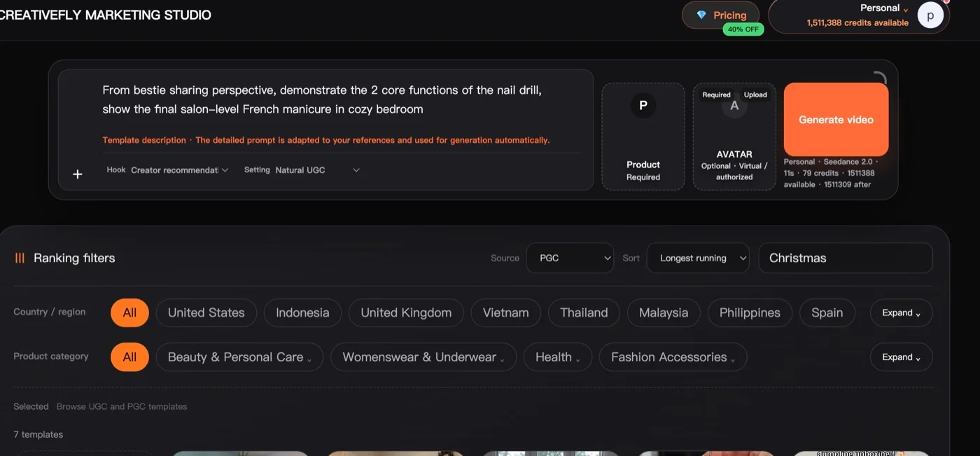The width and height of the screenshot is (980, 456).
Task: Open the 'p' profile avatar
Action: pyautogui.click(x=930, y=15)
